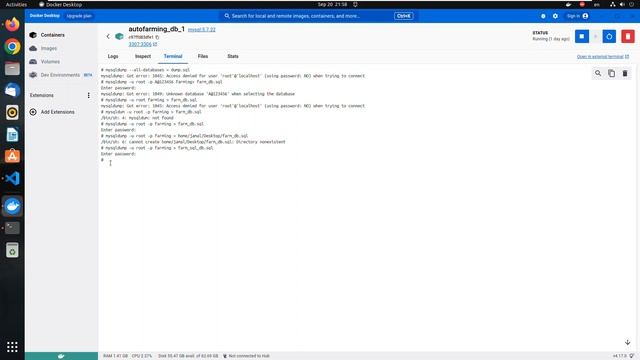The height and width of the screenshot is (360, 640).
Task: Open Rhythmbox from the dock
Action: click(x=12, y=112)
